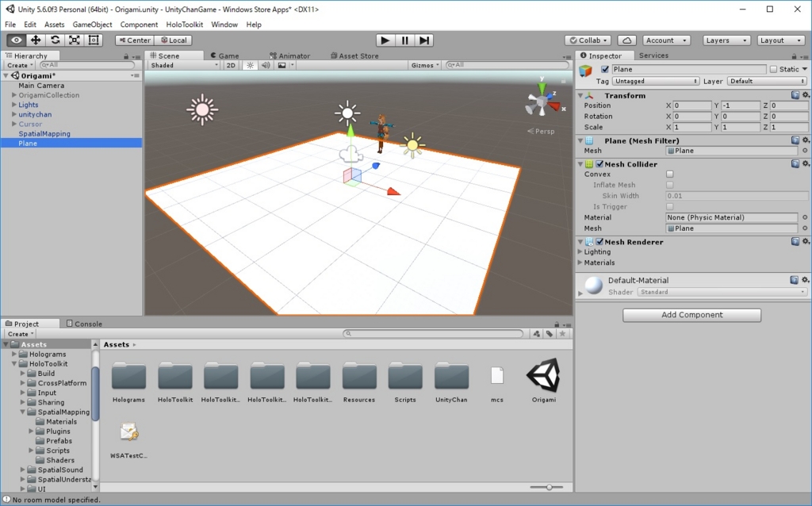
Task: Click the scene orientation gizmo
Action: [542, 101]
